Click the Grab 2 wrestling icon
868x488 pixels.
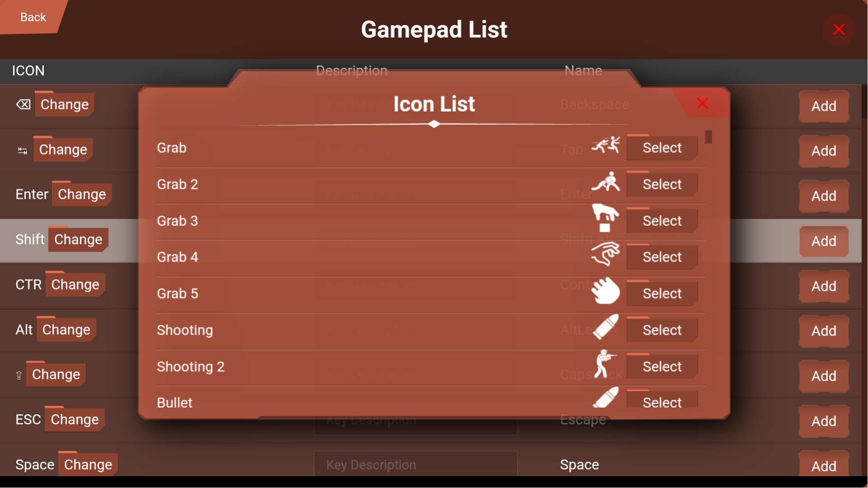(605, 182)
